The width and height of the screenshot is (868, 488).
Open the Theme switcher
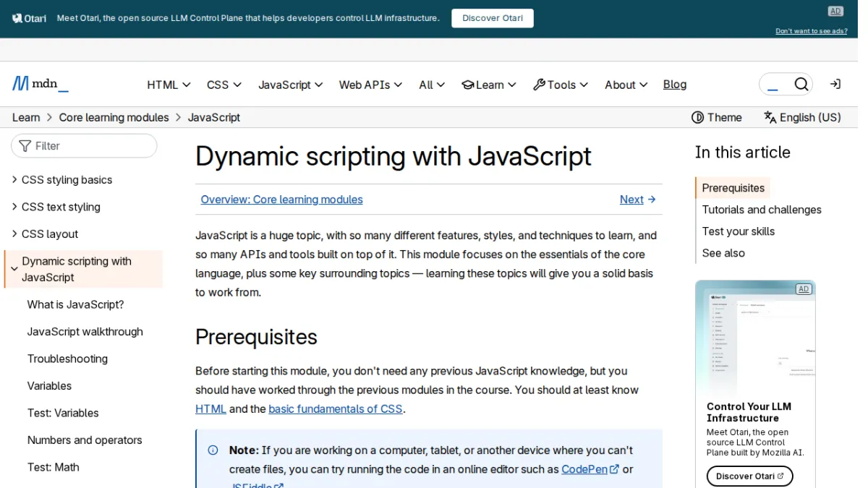click(x=717, y=117)
